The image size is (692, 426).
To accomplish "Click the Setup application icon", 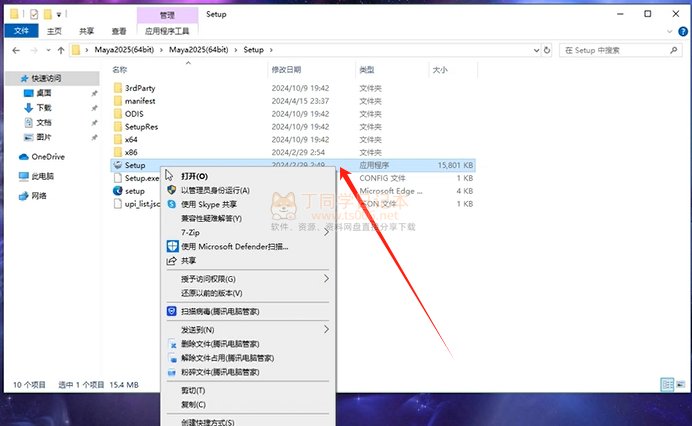I will pos(117,165).
